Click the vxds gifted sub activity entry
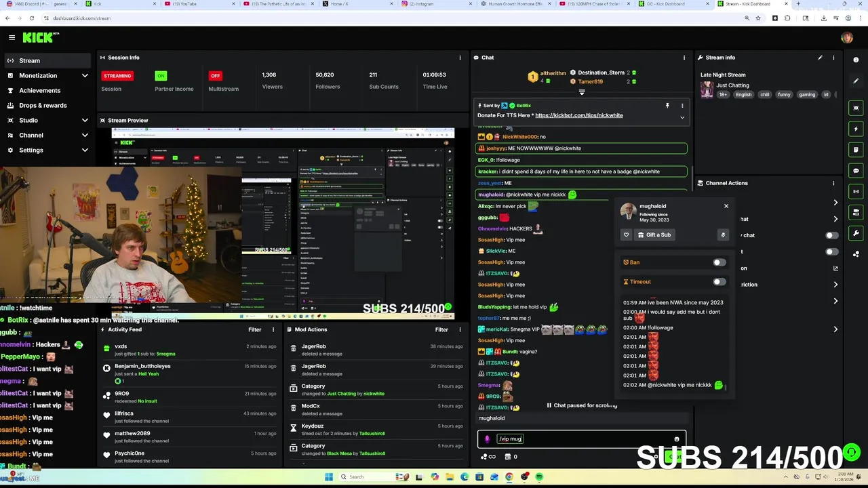Viewport: 868px width, 488px height. click(189, 350)
